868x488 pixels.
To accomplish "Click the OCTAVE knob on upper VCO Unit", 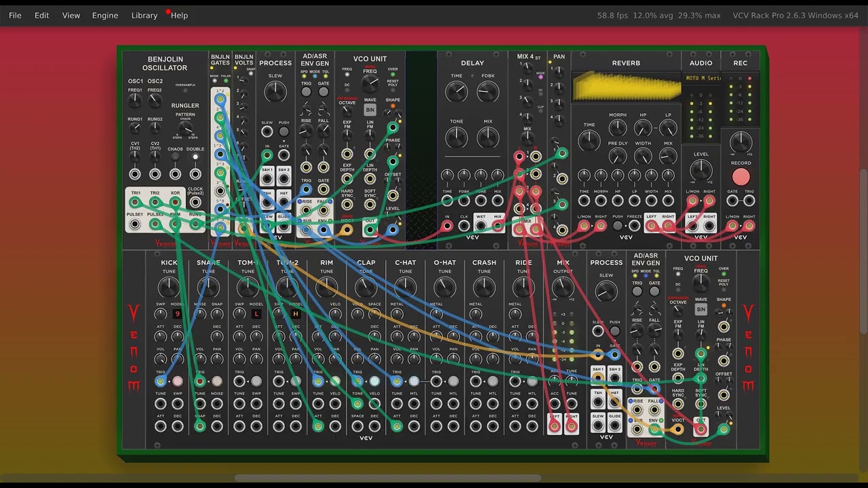I will click(347, 113).
